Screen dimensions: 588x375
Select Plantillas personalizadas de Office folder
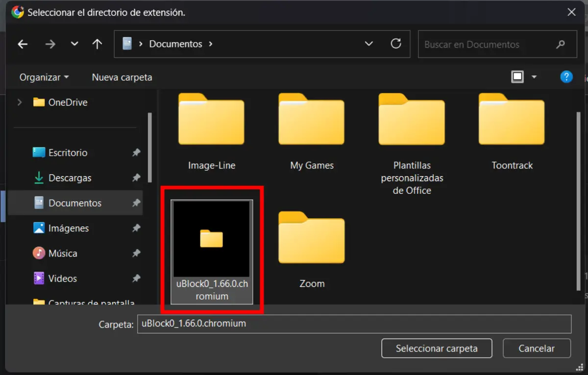click(412, 120)
